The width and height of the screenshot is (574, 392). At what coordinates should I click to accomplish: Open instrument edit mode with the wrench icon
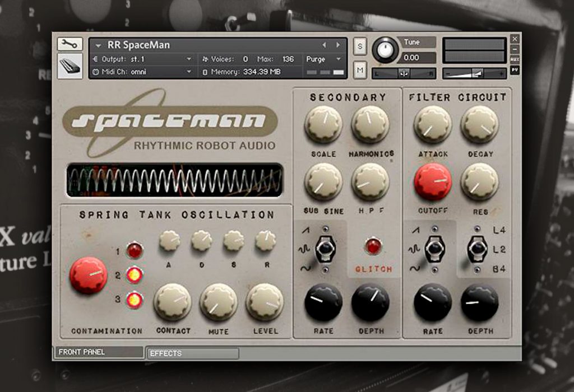[x=70, y=44]
